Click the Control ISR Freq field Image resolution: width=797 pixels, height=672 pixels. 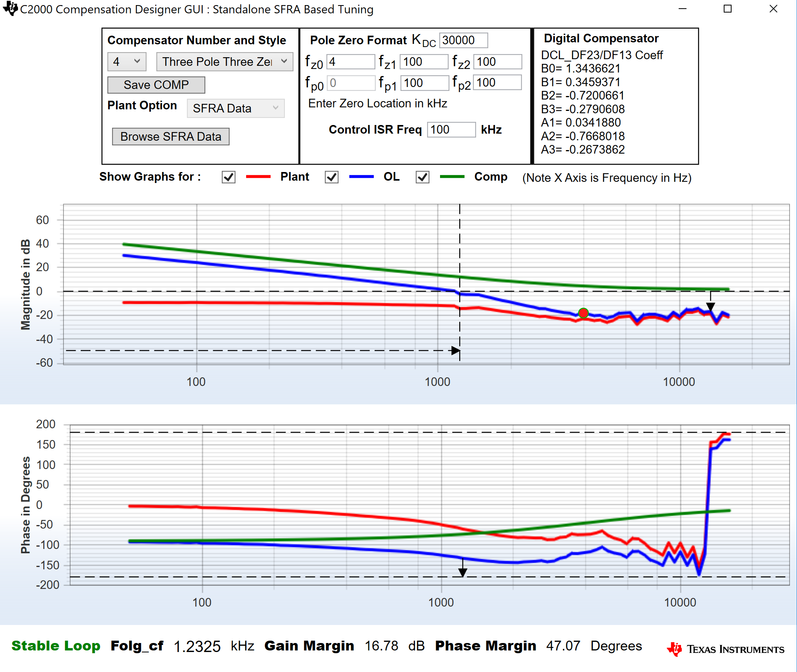pyautogui.click(x=451, y=129)
